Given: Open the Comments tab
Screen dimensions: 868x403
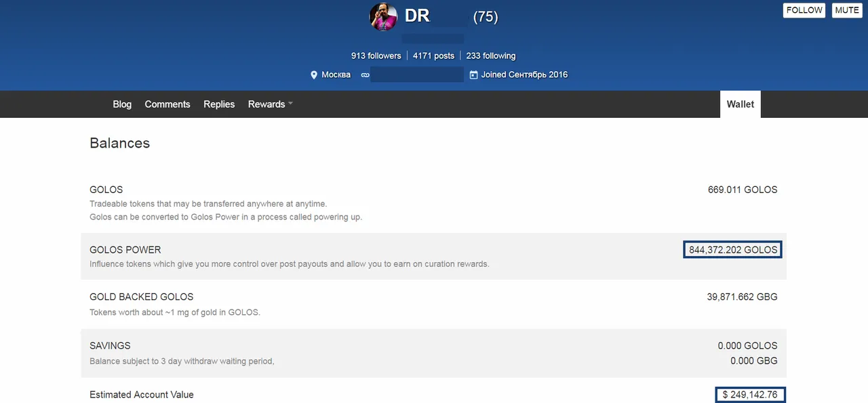Looking at the screenshot, I should [167, 104].
